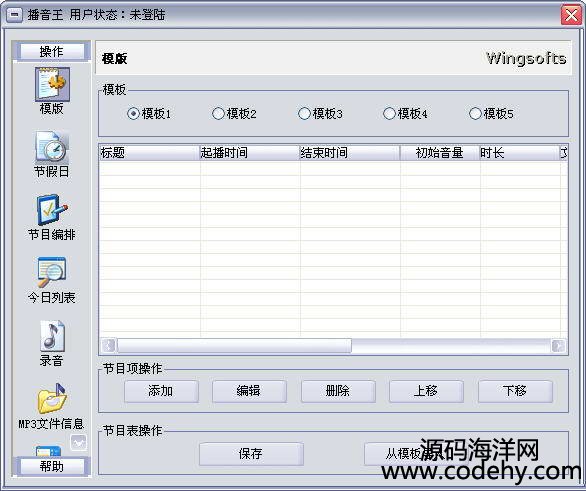
Task: Open the 今日列表 today list icon
Action: [52, 272]
